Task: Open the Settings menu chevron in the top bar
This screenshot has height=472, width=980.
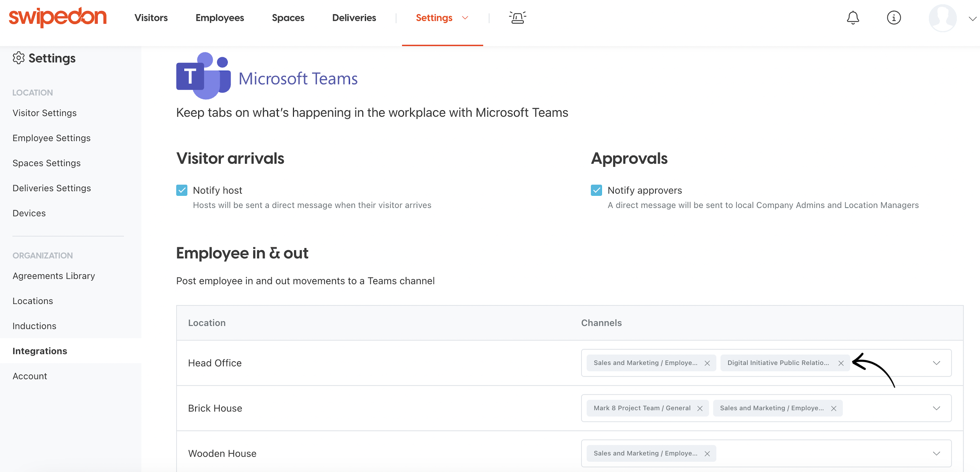Action: 465,18
